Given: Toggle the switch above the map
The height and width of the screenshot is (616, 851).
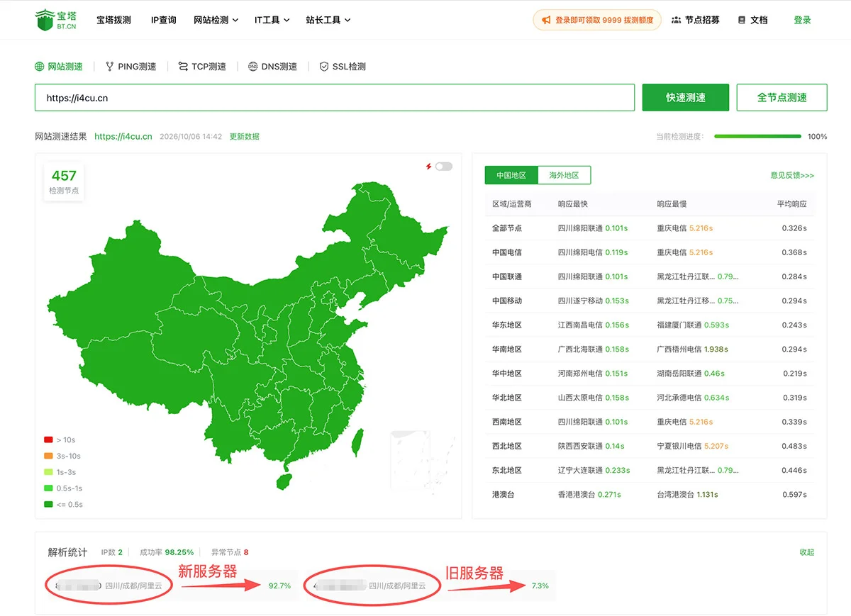Looking at the screenshot, I should click(x=444, y=167).
